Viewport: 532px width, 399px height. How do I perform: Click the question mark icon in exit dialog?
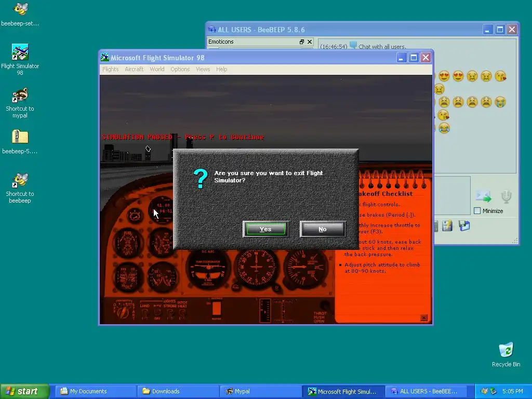click(201, 179)
